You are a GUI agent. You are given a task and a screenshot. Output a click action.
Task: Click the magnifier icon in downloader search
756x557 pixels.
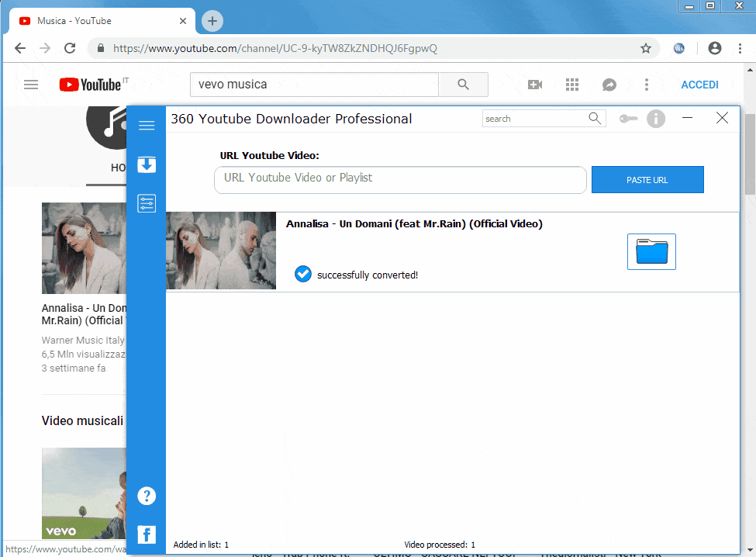click(x=595, y=118)
